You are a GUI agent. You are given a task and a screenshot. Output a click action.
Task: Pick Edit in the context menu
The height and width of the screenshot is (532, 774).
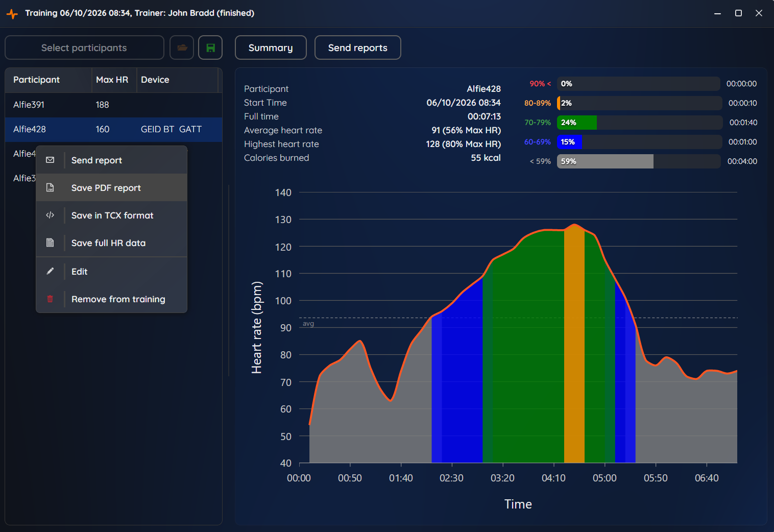[x=112, y=272]
